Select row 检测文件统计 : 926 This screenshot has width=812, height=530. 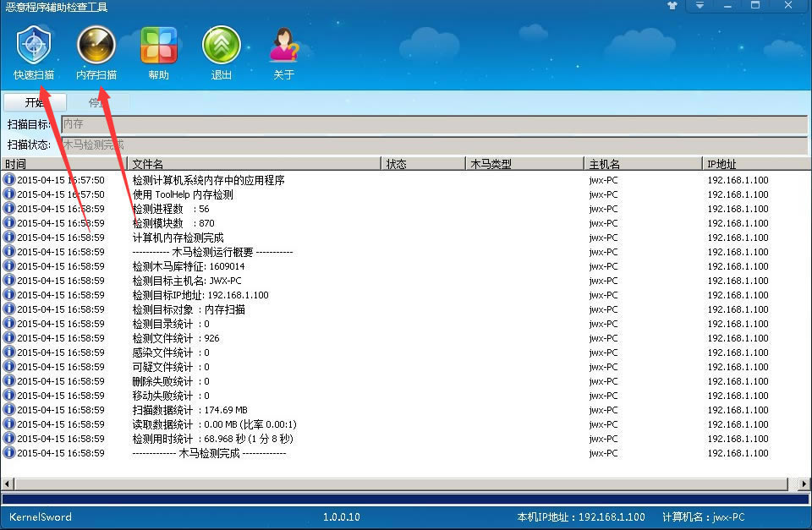coord(406,338)
